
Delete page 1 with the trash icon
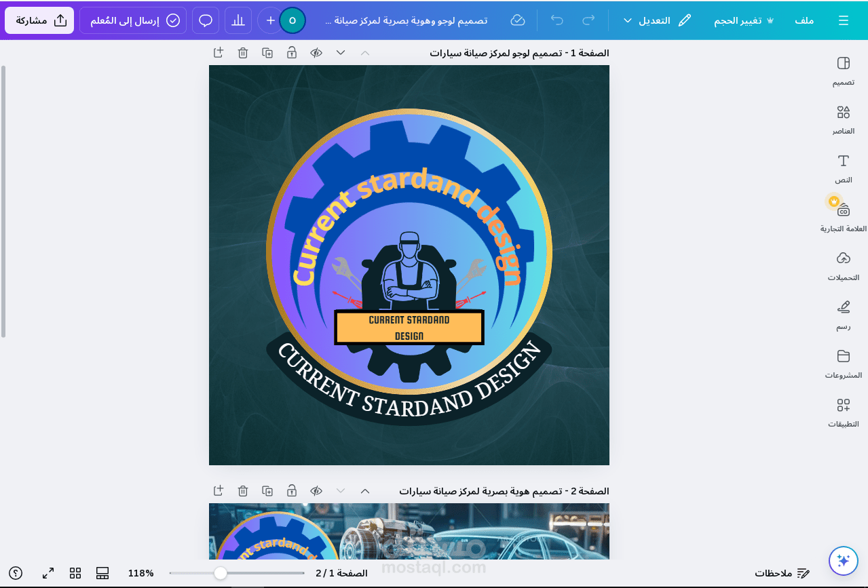(x=243, y=52)
